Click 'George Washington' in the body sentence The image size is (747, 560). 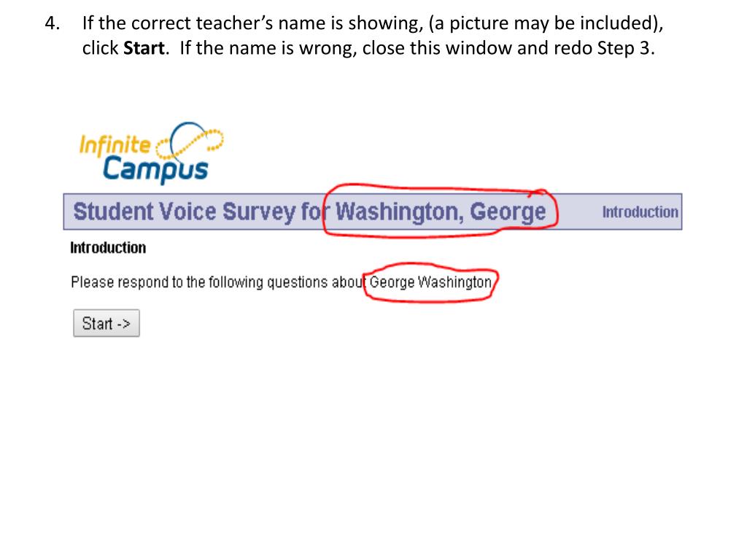(x=430, y=282)
